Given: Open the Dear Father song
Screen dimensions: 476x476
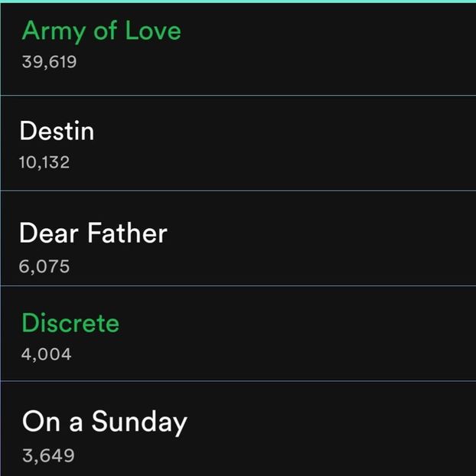Looking at the screenshot, I should pos(93,233).
